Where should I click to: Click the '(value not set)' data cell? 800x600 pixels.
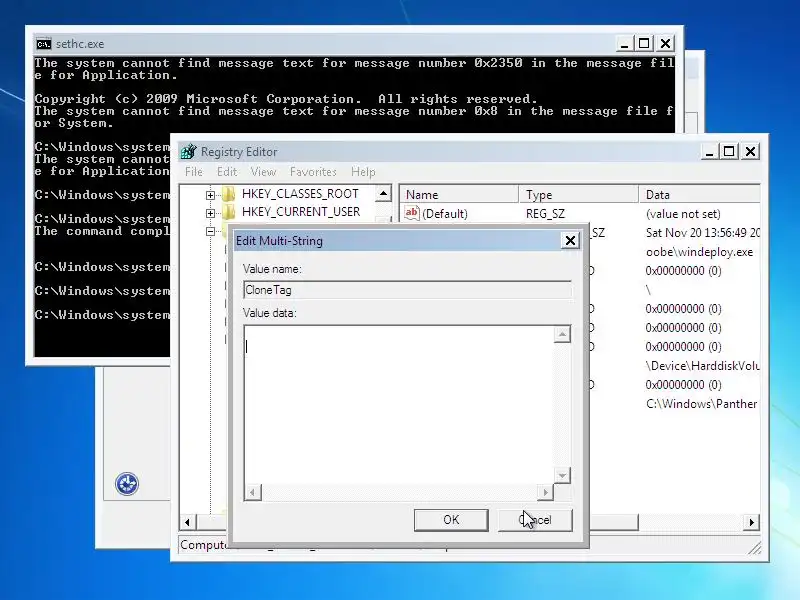coord(683,214)
